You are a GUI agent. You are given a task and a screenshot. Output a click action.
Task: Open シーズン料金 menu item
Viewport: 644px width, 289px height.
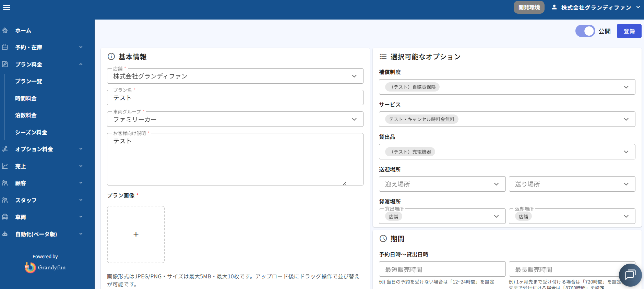[31, 132]
